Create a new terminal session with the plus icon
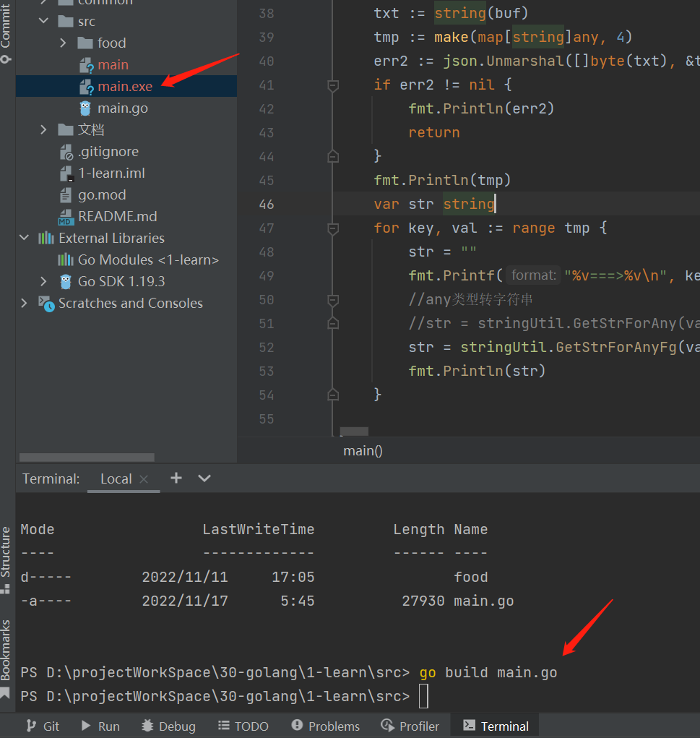Image resolution: width=700 pixels, height=738 pixels. click(x=176, y=478)
